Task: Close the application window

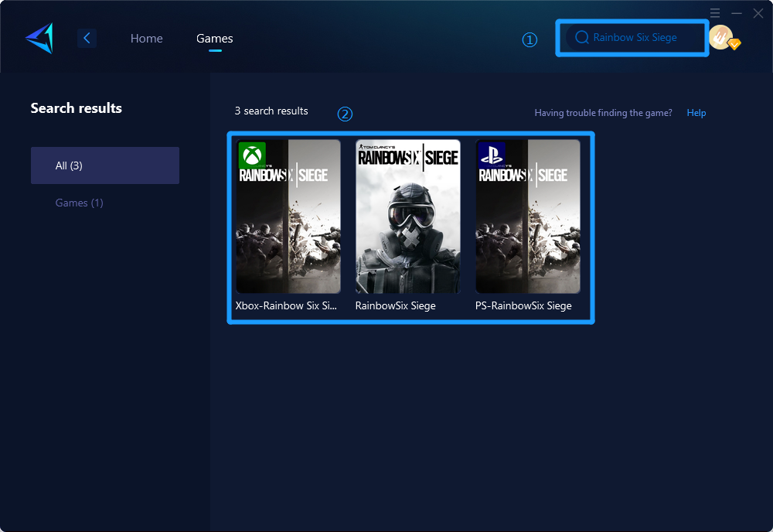Action: (x=758, y=13)
